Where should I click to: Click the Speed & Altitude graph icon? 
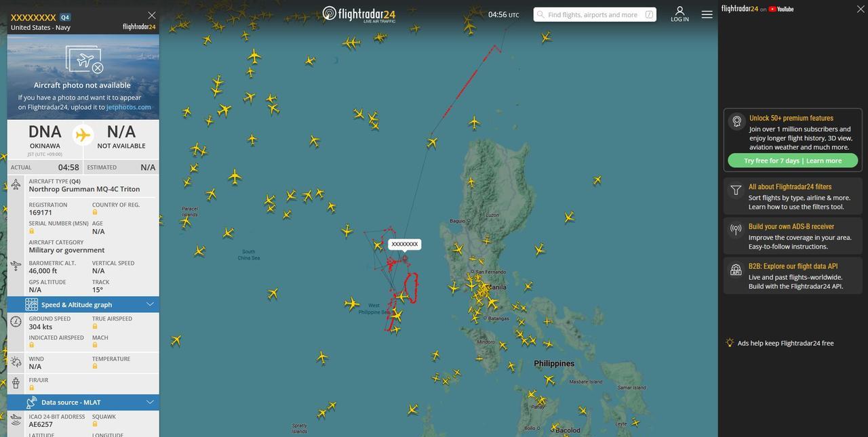pos(31,304)
